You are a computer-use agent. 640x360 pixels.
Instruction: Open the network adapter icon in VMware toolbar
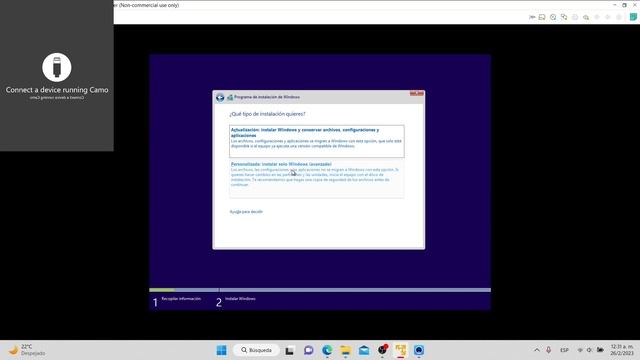click(x=564, y=17)
